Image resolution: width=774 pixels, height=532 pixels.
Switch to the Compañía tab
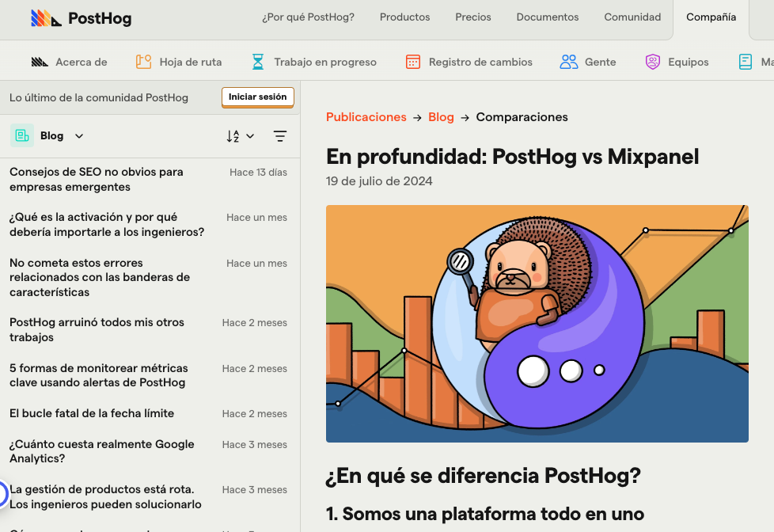pos(711,17)
